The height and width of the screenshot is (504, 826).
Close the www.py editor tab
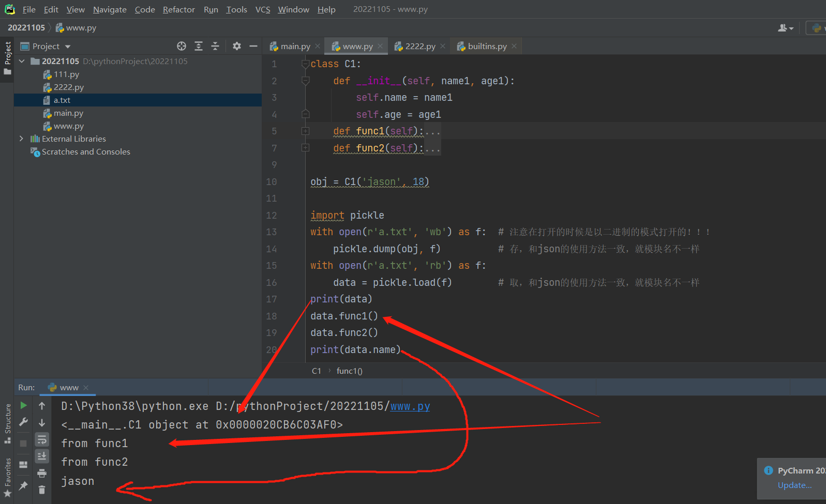point(380,47)
